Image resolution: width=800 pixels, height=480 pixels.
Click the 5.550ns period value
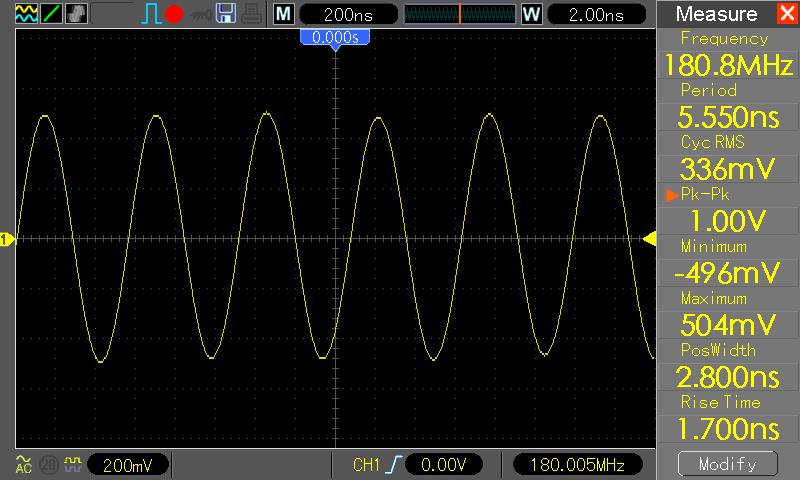[x=728, y=117]
